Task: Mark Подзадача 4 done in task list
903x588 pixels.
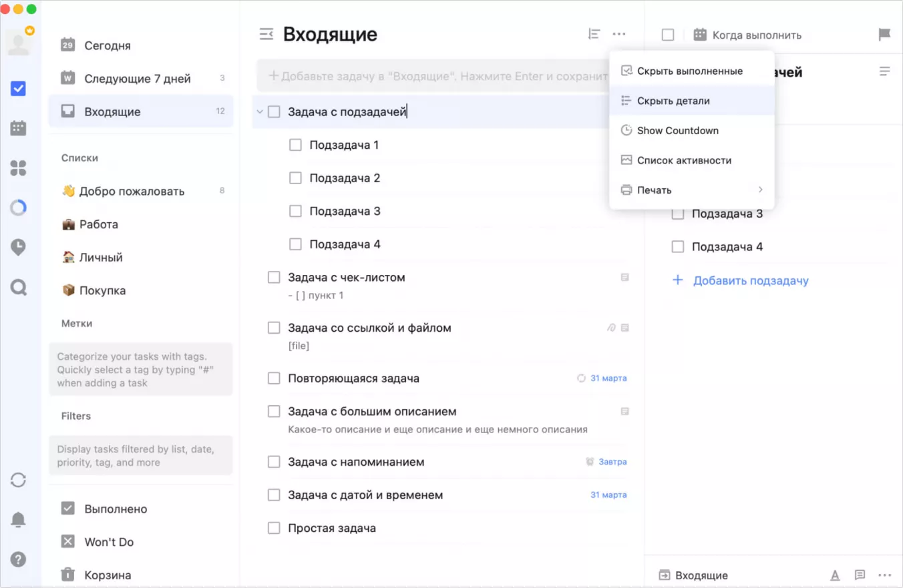Action: [x=295, y=244]
